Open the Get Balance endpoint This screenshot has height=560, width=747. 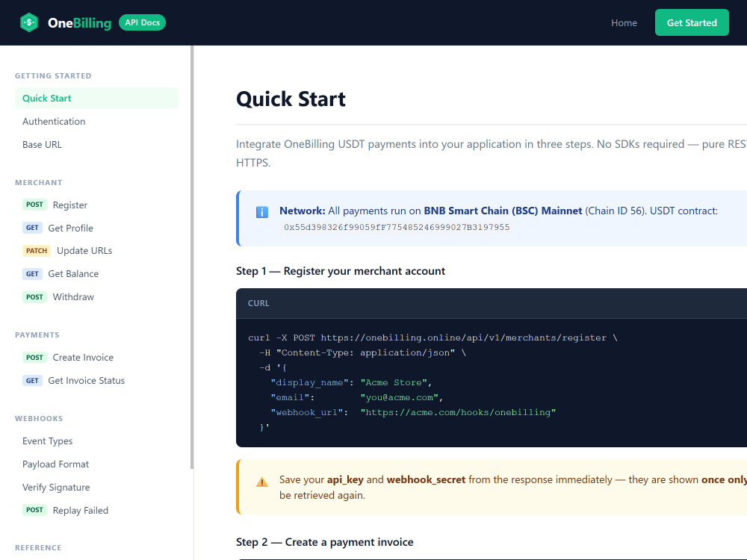click(96, 274)
